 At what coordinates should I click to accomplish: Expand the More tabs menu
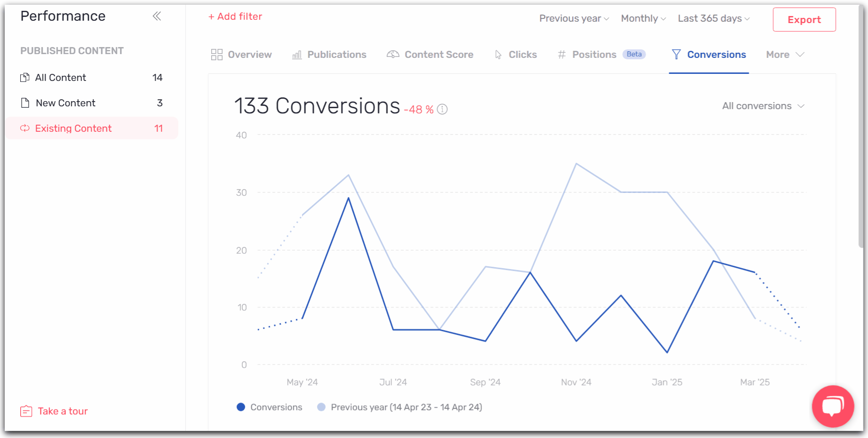(x=785, y=55)
